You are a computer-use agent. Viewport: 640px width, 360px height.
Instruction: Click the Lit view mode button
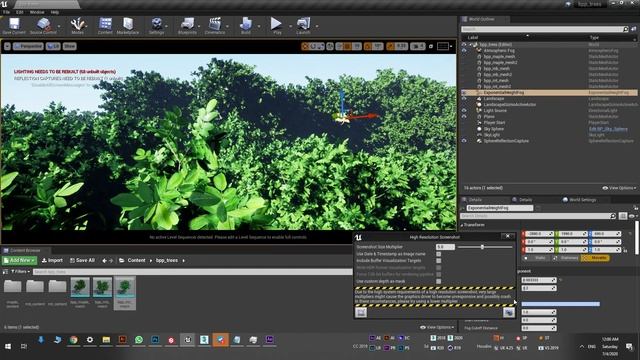pyautogui.click(x=53, y=46)
